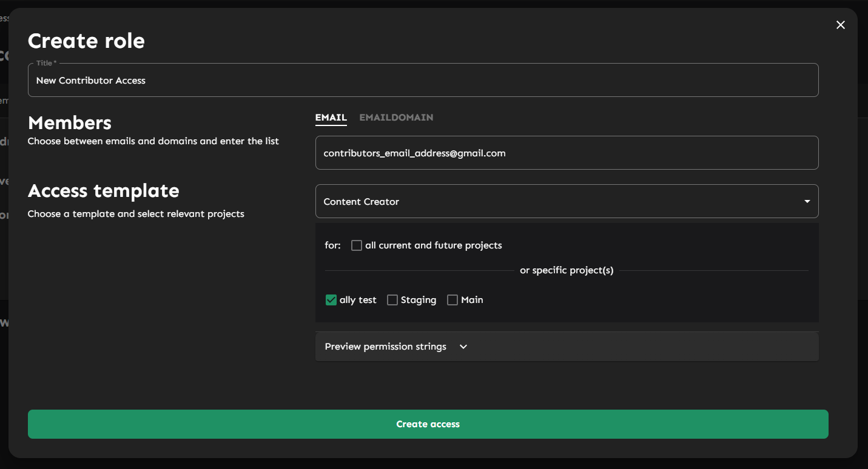Screen dimensions: 868x469
Task: Switch to the EMAILDOMAIN tab
Action: coord(396,118)
